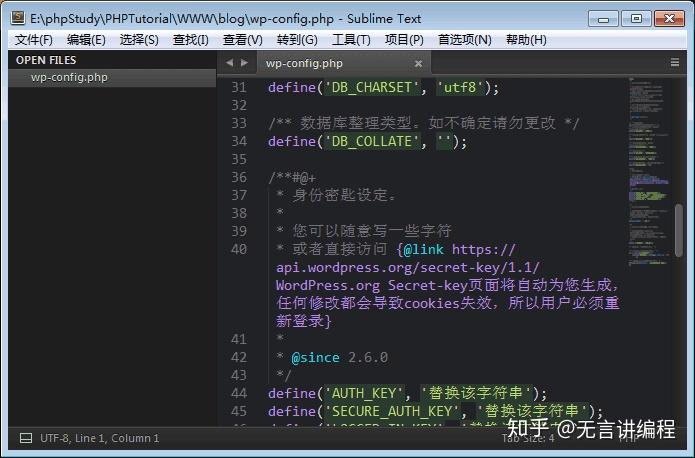Click the vertical scrollbar handle
Viewport: 695px width, 458px height.
(x=679, y=230)
